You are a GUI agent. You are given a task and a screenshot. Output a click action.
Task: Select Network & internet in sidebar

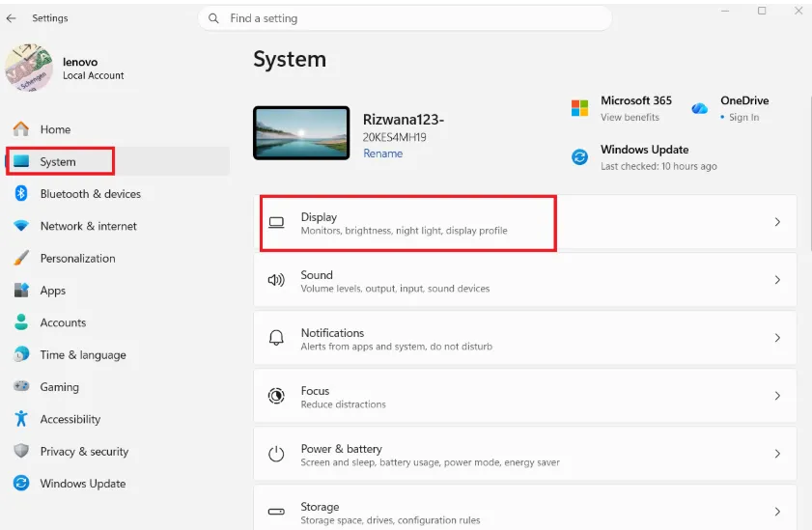118,226
